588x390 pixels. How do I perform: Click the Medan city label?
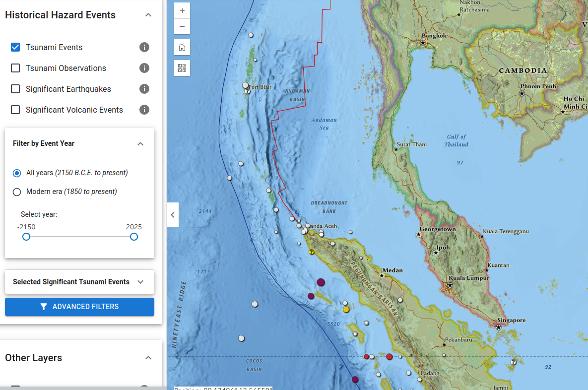click(x=392, y=270)
